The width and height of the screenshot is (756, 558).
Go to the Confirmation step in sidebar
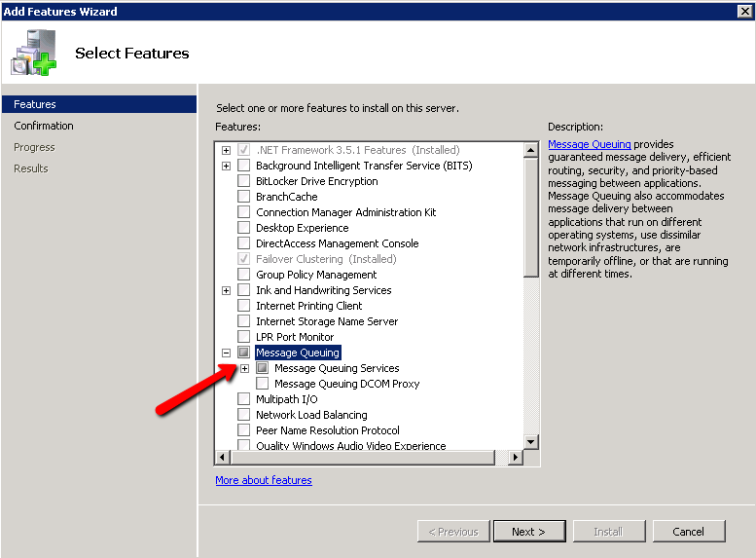pos(44,126)
